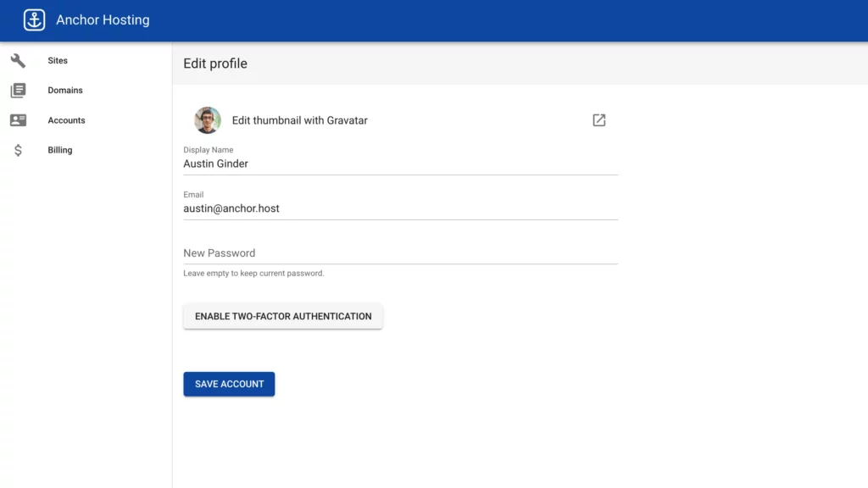Click the Accounts contact card icon

18,119
